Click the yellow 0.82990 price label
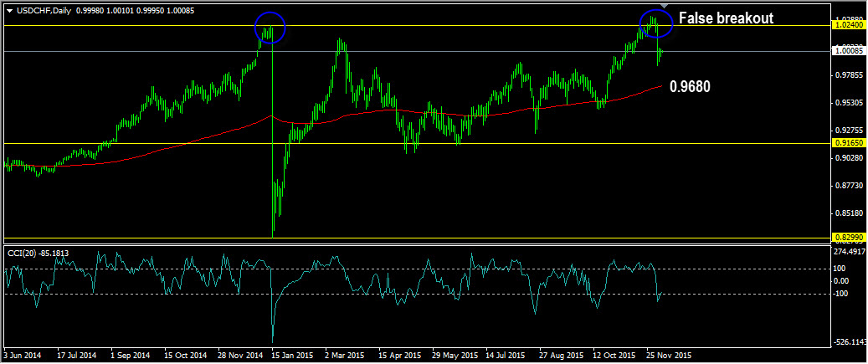The image size is (868, 364). point(848,238)
